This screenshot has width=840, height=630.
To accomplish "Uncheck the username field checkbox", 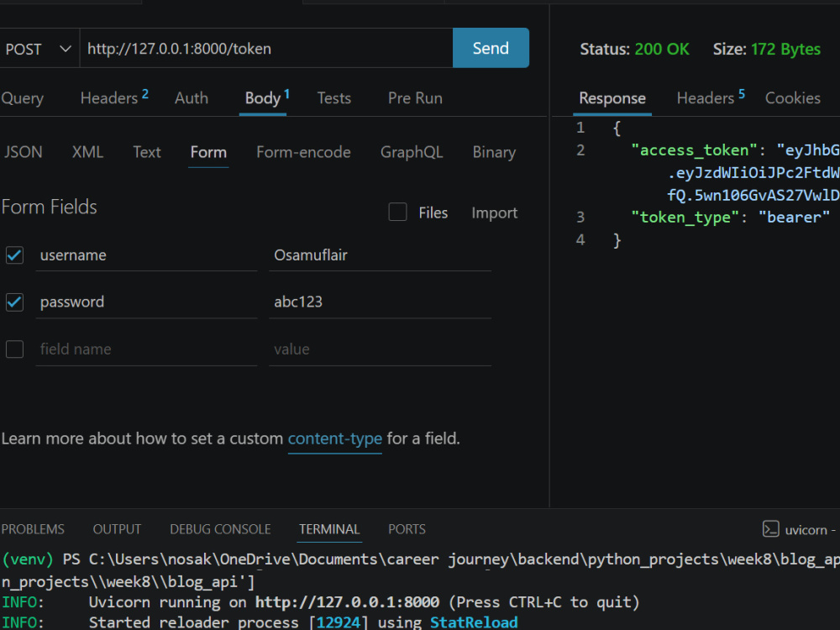I will tap(14, 255).
